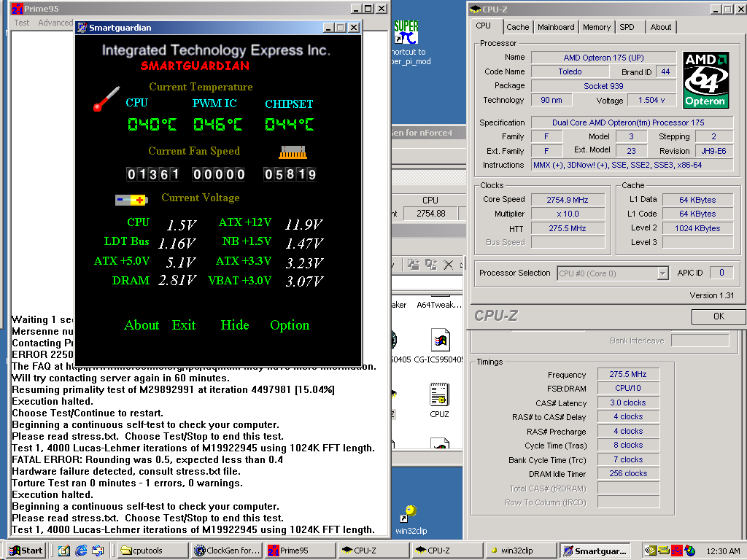This screenshot has height=560, width=747.
Task: Click the Delete (X) icon in the folder toolbar
Action: click(x=449, y=265)
